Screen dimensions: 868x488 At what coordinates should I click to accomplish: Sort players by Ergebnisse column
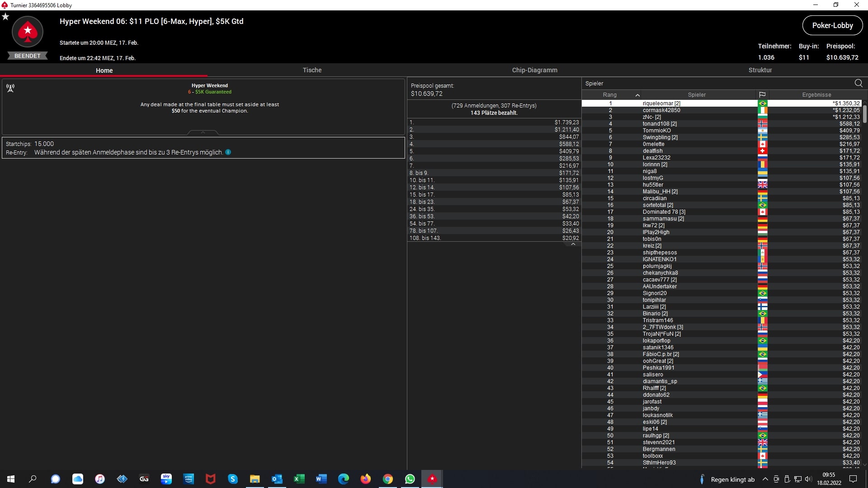pos(816,95)
